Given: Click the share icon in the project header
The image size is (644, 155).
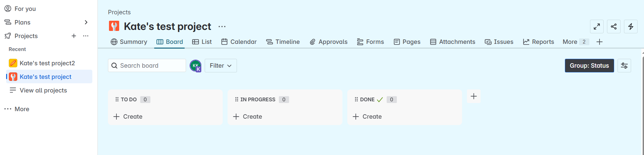Looking at the screenshot, I should click(613, 27).
